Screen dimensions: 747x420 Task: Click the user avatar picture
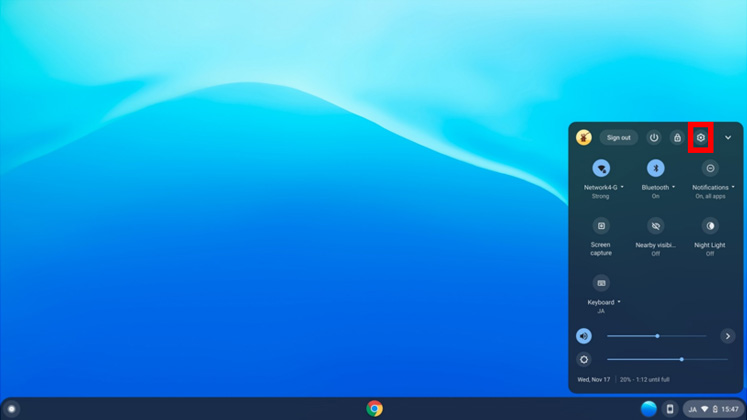pyautogui.click(x=584, y=138)
